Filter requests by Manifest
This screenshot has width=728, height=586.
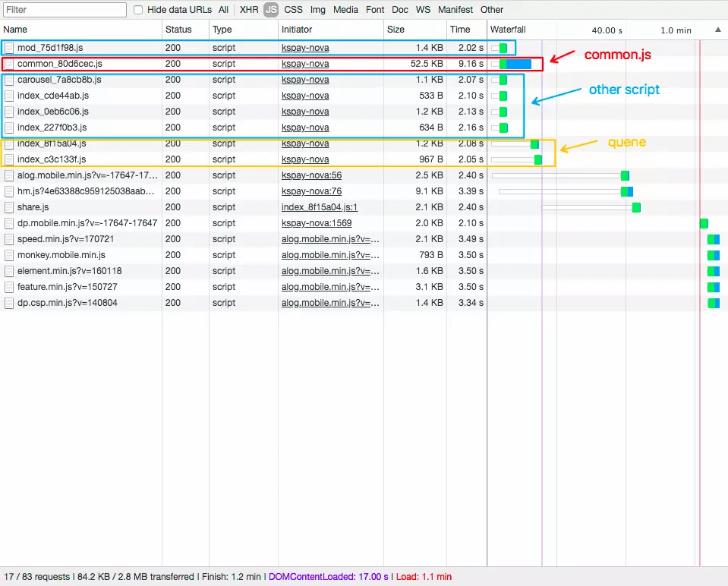455,10
